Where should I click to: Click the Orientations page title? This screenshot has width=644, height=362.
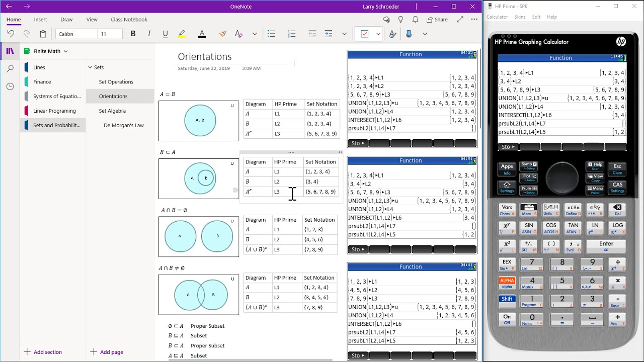(204, 56)
